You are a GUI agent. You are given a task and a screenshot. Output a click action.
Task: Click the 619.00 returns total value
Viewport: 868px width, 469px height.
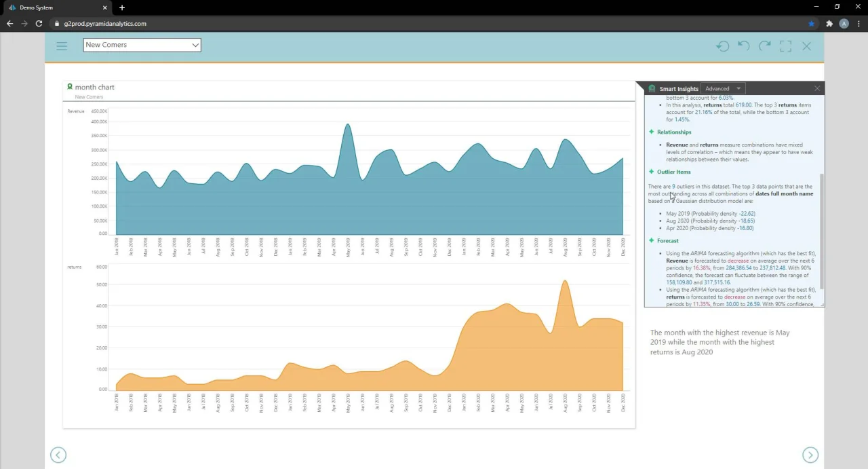point(744,105)
